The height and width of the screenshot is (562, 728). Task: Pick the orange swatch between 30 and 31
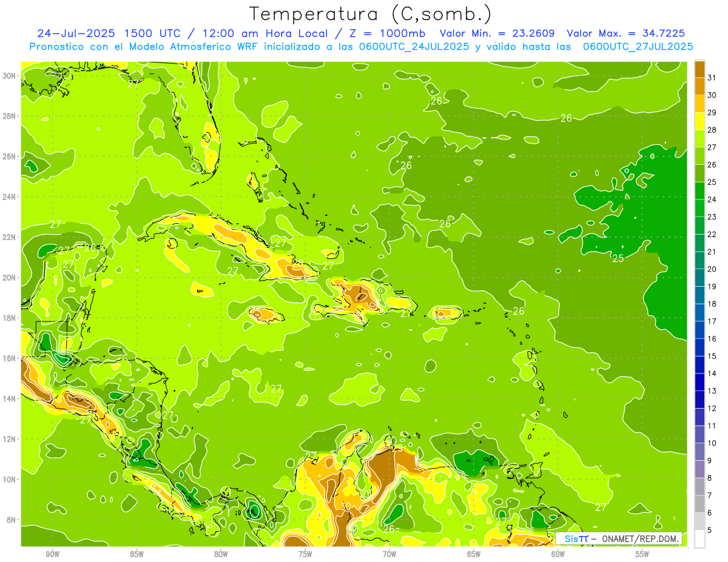pyautogui.click(x=699, y=86)
